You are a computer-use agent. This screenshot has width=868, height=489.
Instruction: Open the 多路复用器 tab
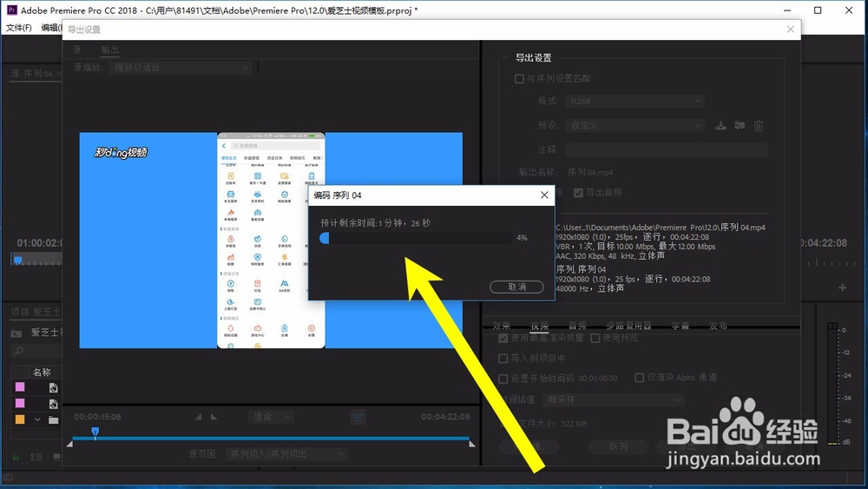click(628, 326)
